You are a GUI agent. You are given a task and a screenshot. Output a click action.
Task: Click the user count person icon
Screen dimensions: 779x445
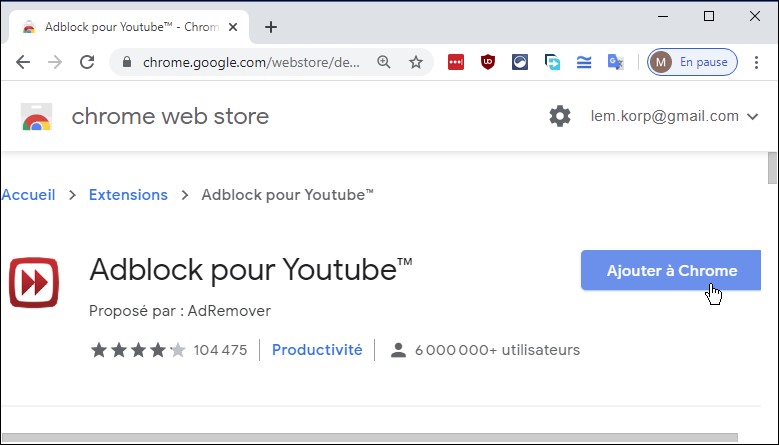tap(398, 350)
